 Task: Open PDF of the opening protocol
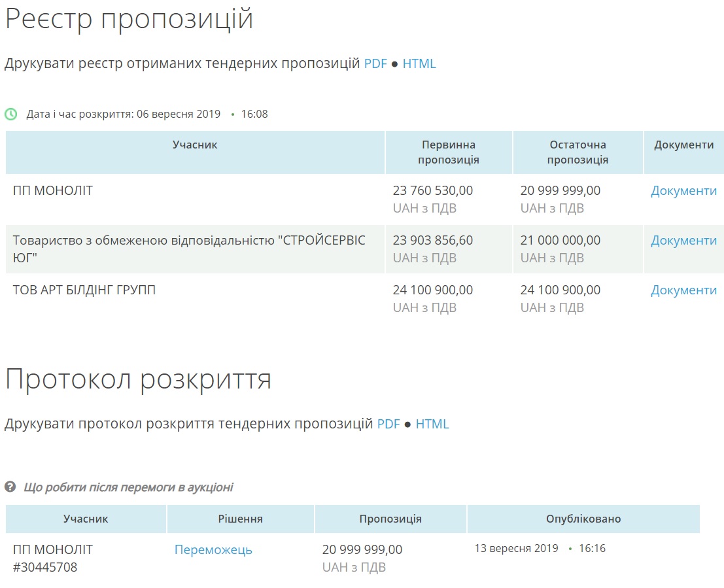[x=388, y=424]
